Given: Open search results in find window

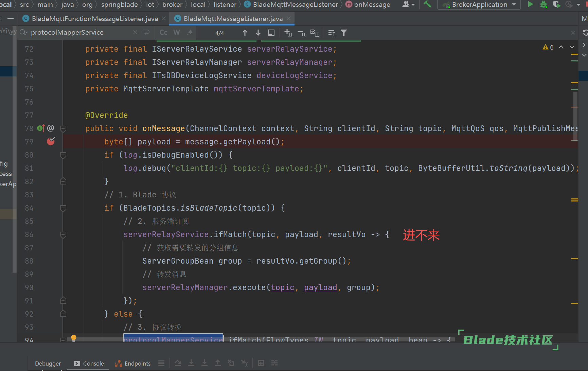Looking at the screenshot, I should point(271,33).
